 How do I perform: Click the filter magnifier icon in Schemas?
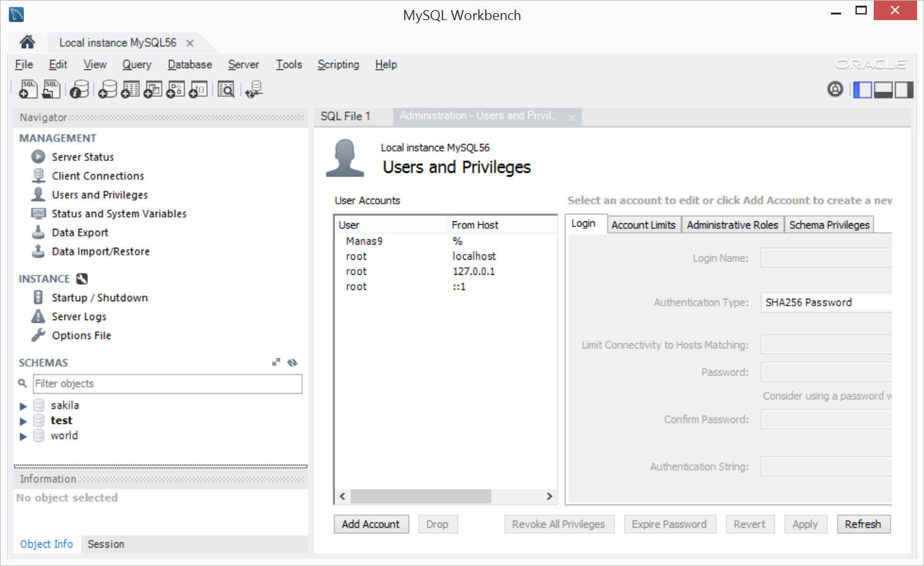23,383
